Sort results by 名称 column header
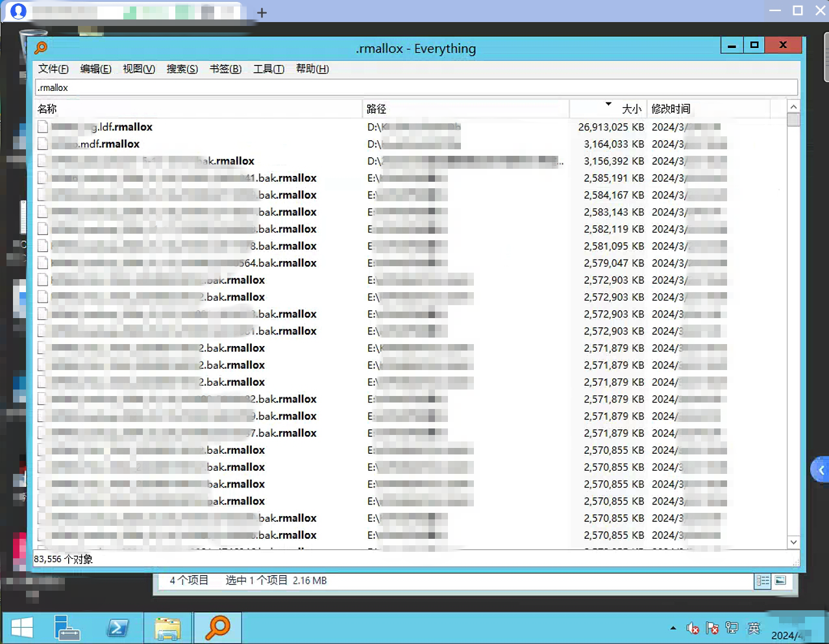Screen dimensions: 829x644 pyautogui.click(x=199, y=109)
